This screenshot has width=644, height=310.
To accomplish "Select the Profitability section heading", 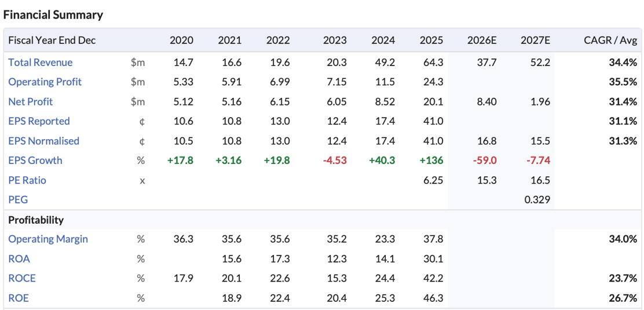I will (x=36, y=220).
